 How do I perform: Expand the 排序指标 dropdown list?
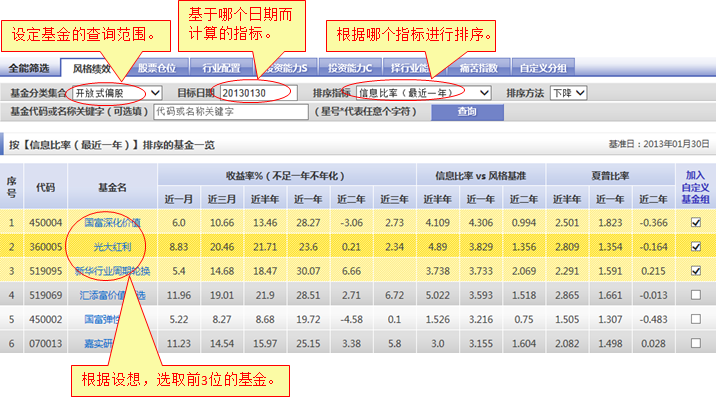click(423, 93)
